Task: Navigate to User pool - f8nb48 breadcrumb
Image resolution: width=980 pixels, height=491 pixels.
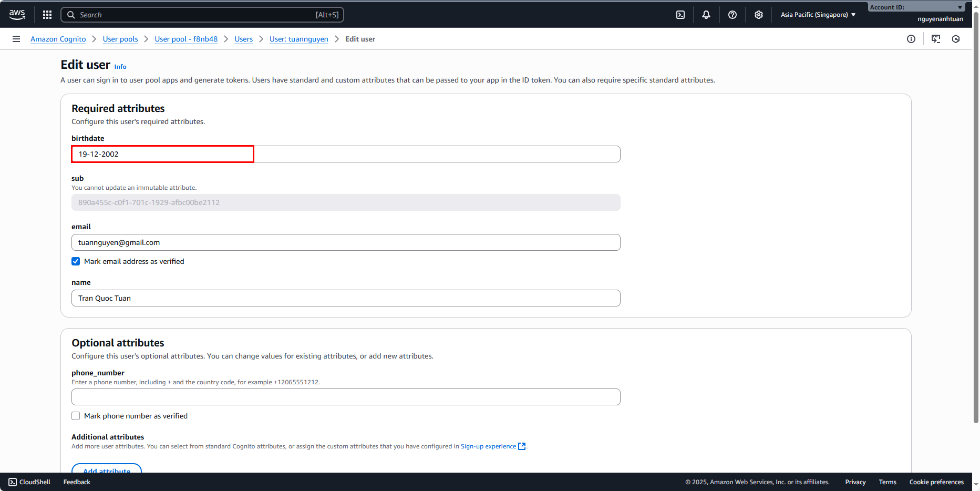Action: (x=186, y=39)
